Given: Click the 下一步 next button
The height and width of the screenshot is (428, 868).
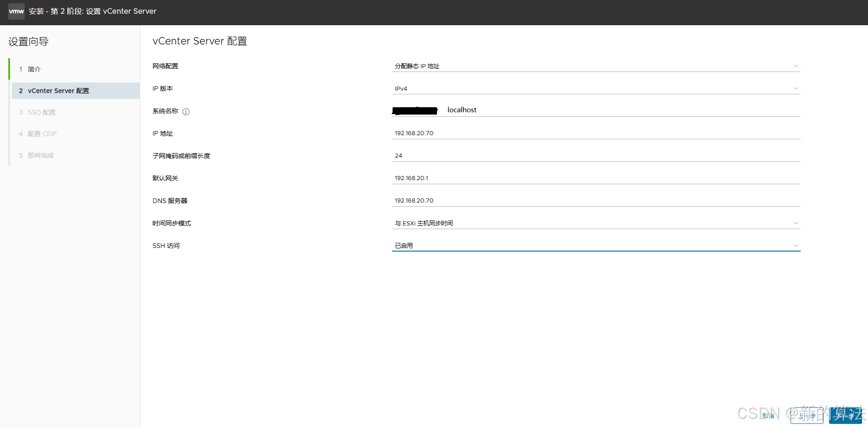Looking at the screenshot, I should [x=846, y=416].
